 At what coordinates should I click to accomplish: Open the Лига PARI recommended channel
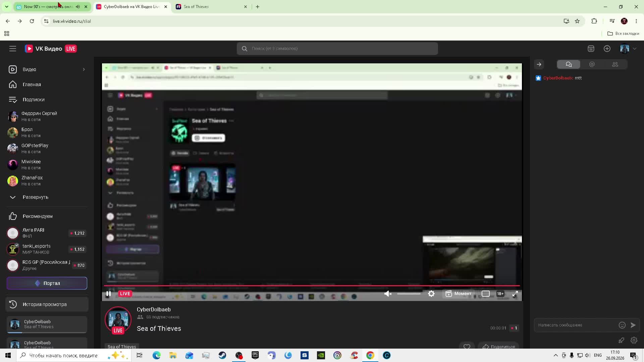coord(47,233)
